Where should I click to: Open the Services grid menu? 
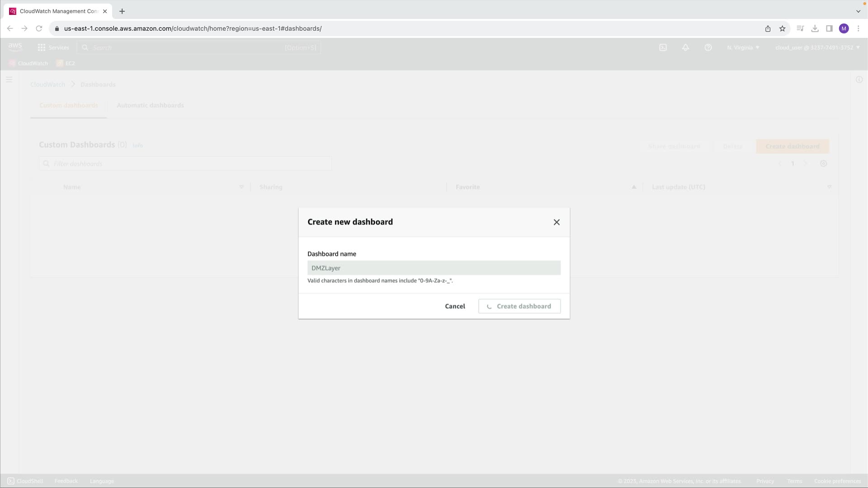pyautogui.click(x=53, y=47)
